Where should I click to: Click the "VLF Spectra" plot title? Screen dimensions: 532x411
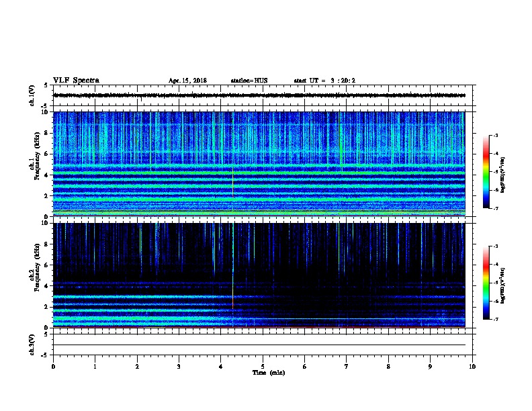[76, 81]
